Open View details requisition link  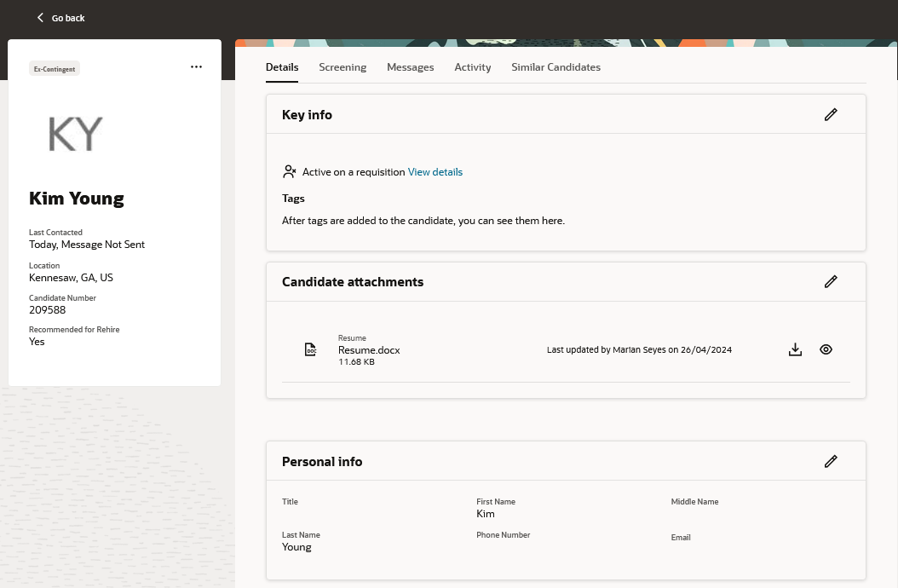coord(435,172)
